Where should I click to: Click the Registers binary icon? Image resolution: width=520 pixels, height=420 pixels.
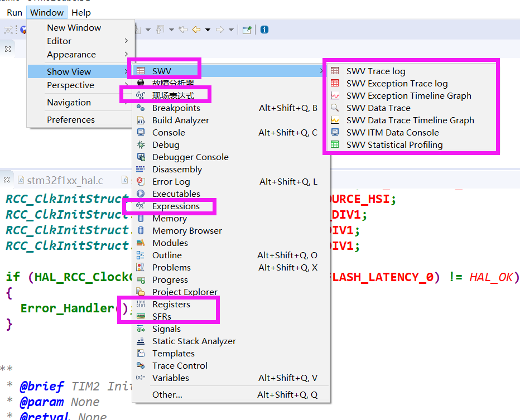pos(141,304)
